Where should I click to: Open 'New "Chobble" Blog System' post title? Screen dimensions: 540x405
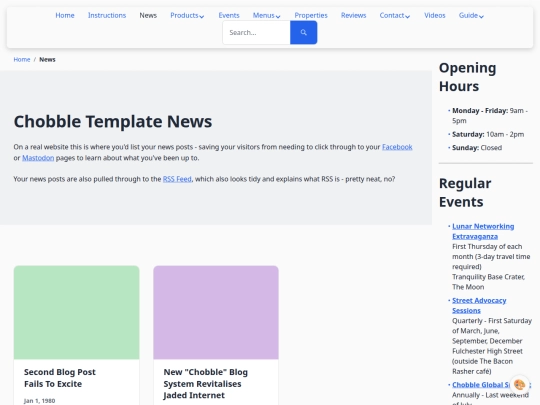tap(206, 384)
